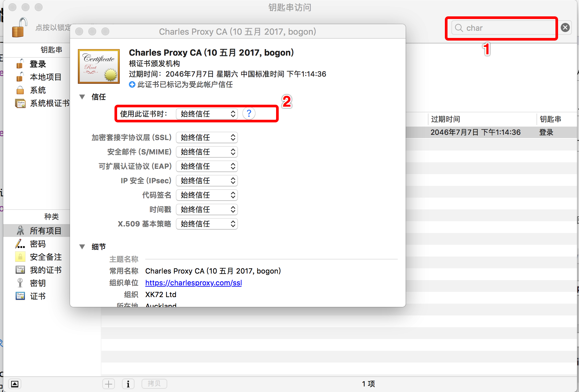The image size is (579, 392).
Task: Select the 系统根证书 keychain
Action: coord(49,103)
